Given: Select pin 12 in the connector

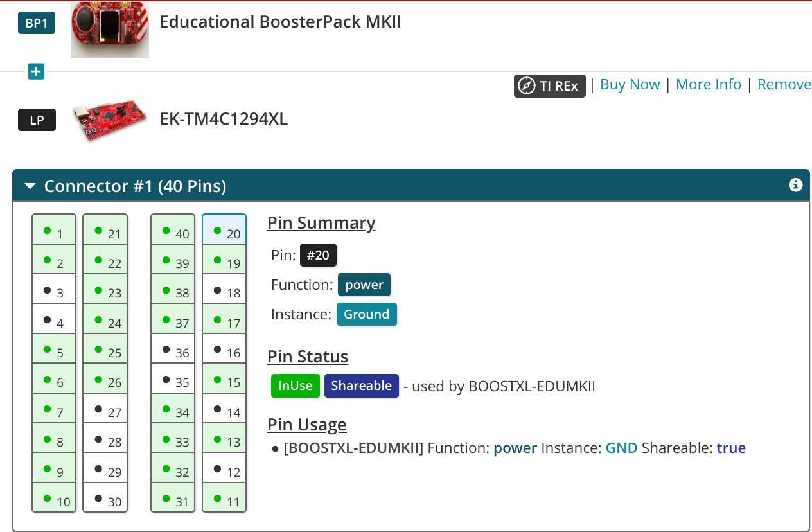Looking at the screenshot, I should click(x=224, y=468).
